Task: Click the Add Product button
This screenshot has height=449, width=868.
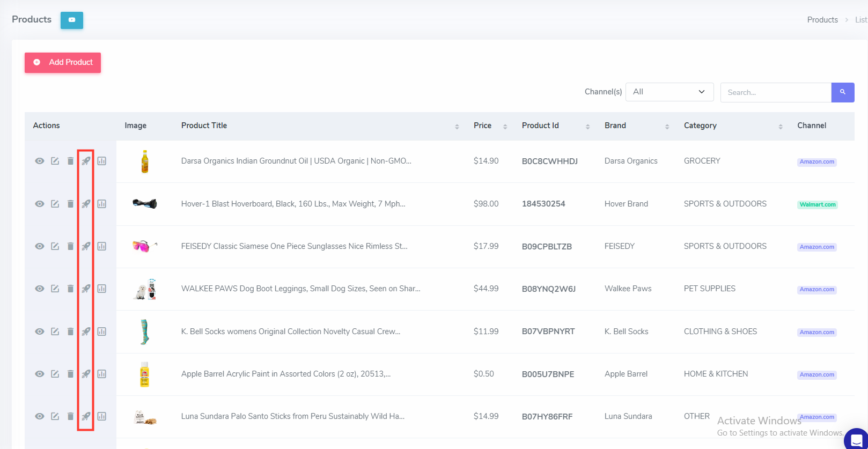Action: point(63,62)
